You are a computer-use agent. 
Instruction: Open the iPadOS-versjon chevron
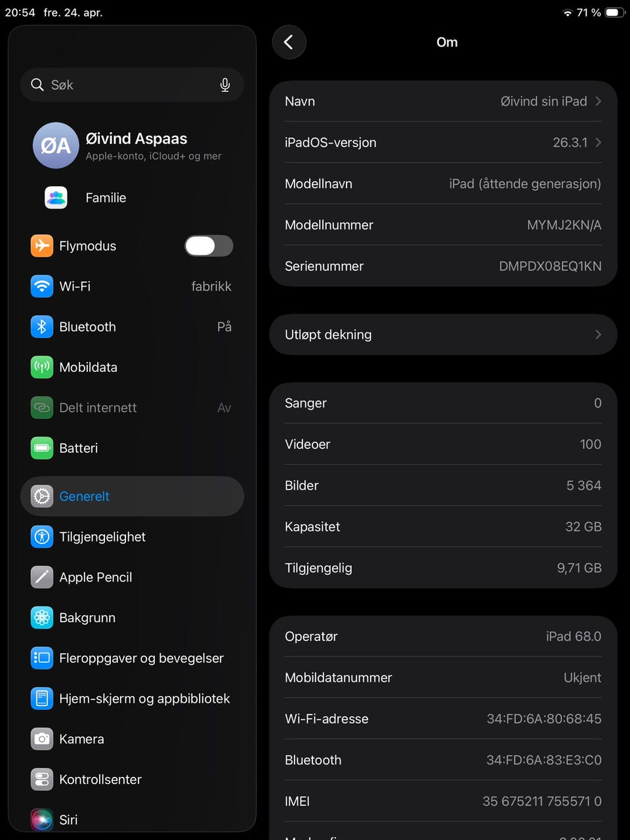tap(598, 142)
